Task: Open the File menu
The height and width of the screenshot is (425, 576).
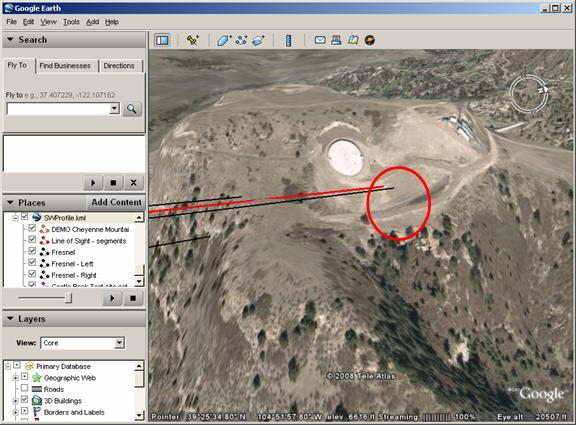Action: 11,22
